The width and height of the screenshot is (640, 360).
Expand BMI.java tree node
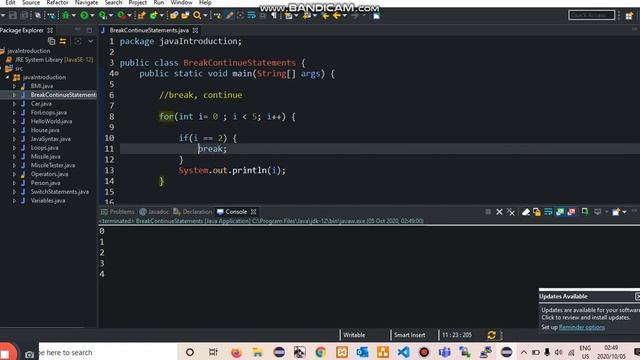tap(14, 86)
